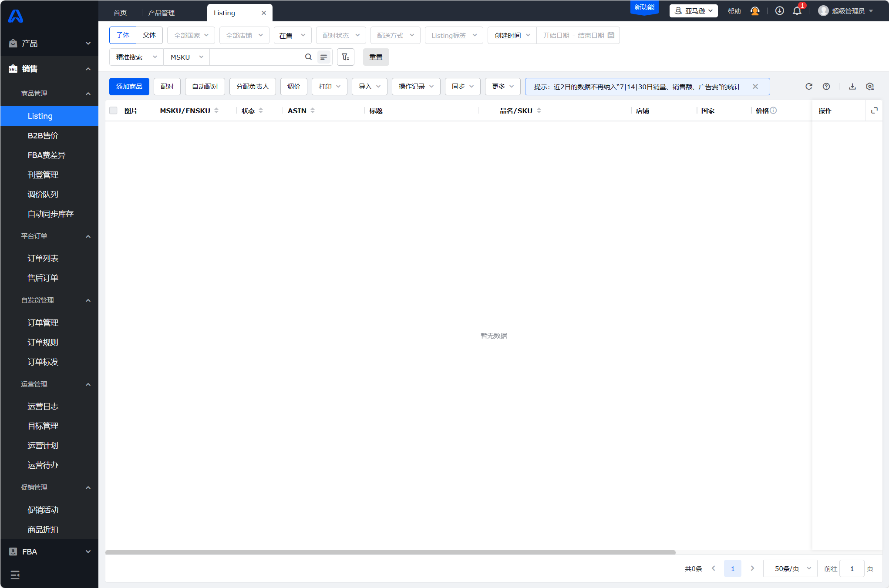Open the 50条/页 page size dropdown
Screen dimensions: 889x588
tap(790, 568)
